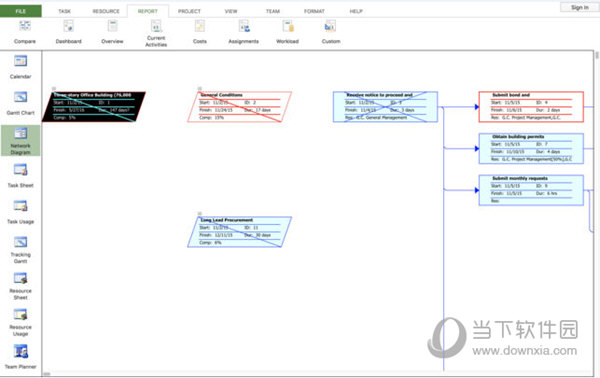The height and width of the screenshot is (378, 600).
Task: Switch to Gantt Chart view
Action: click(21, 103)
